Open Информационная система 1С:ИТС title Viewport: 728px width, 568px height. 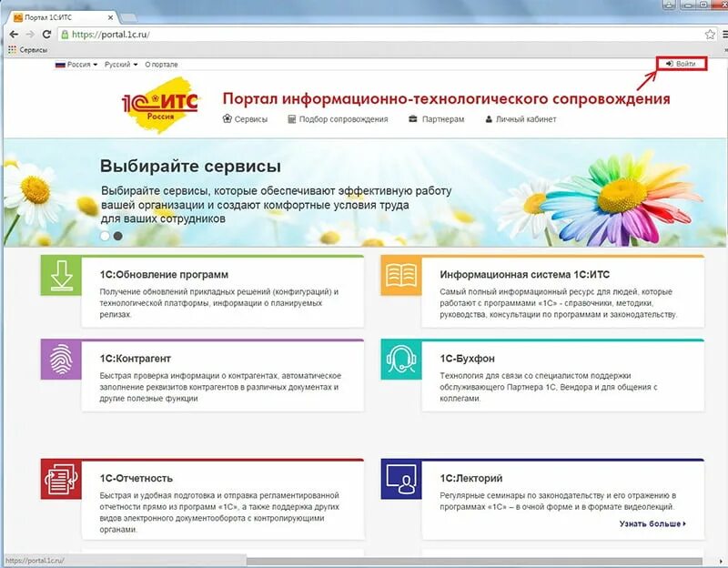coord(525,275)
